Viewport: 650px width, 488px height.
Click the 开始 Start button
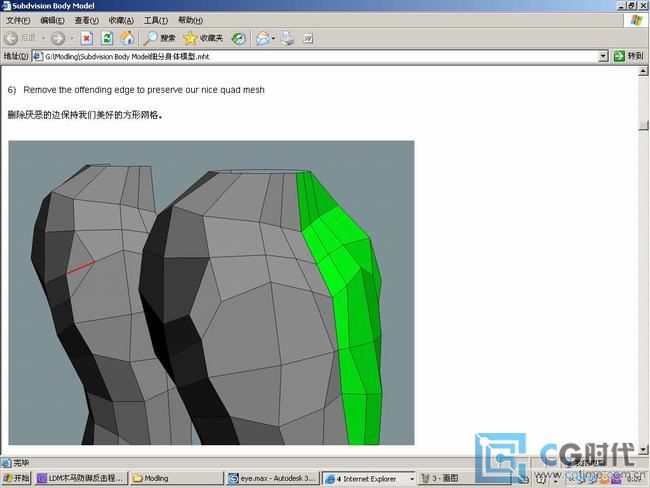17,478
